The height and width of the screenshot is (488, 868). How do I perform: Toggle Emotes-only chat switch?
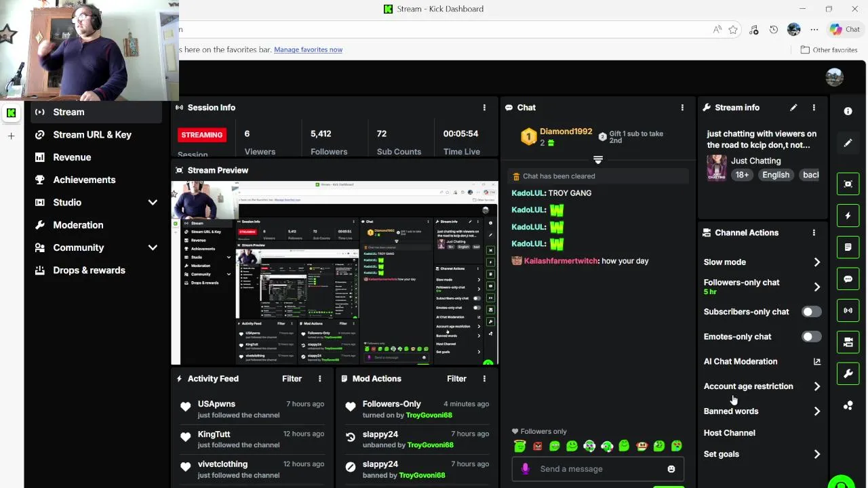pos(811,337)
